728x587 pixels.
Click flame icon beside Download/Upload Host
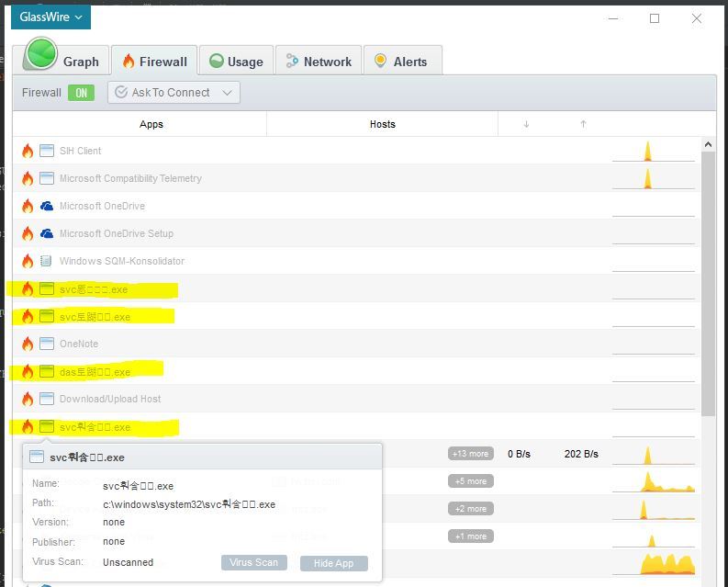tap(28, 399)
